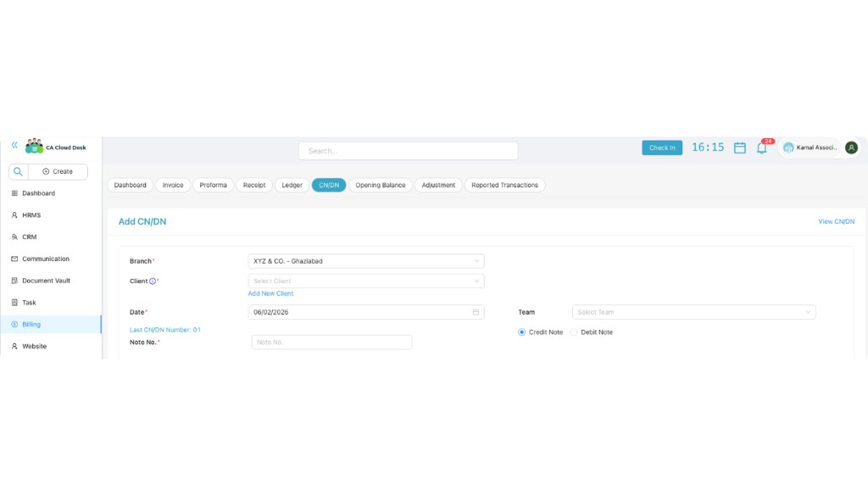Open the Communication module
This screenshot has height=496, width=868.
tap(45, 259)
